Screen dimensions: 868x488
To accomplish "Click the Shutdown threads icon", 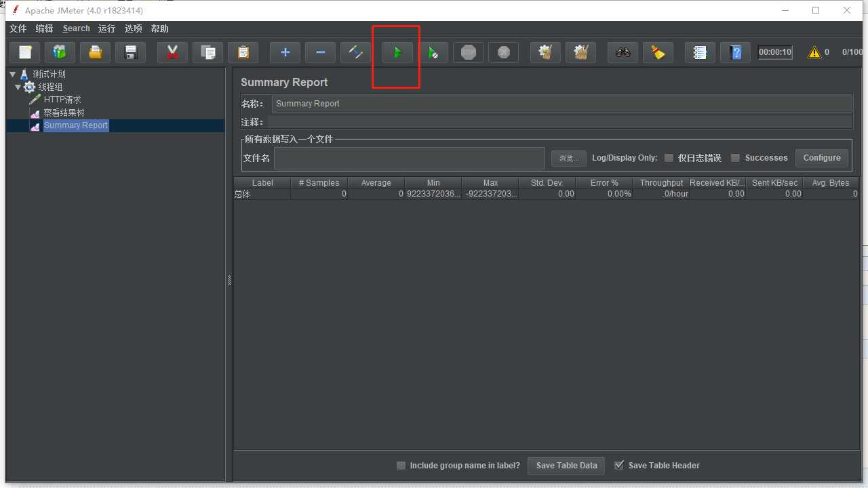I will 504,52.
